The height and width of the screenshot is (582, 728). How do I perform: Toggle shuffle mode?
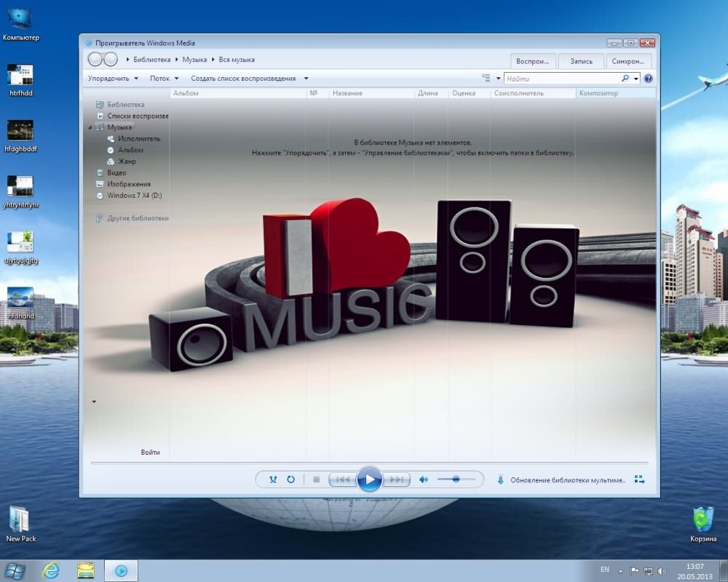pos(273,479)
